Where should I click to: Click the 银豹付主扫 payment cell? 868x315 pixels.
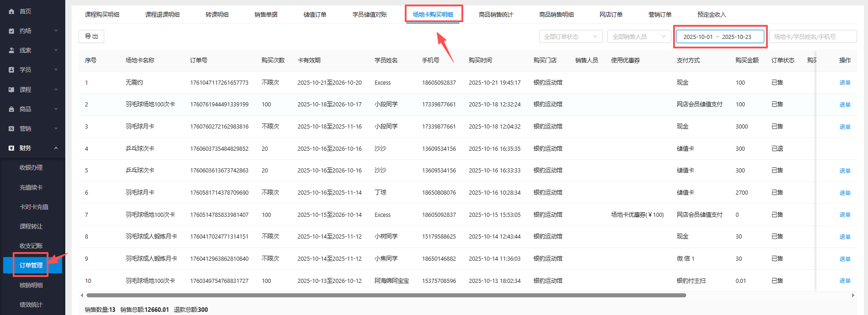click(x=691, y=281)
